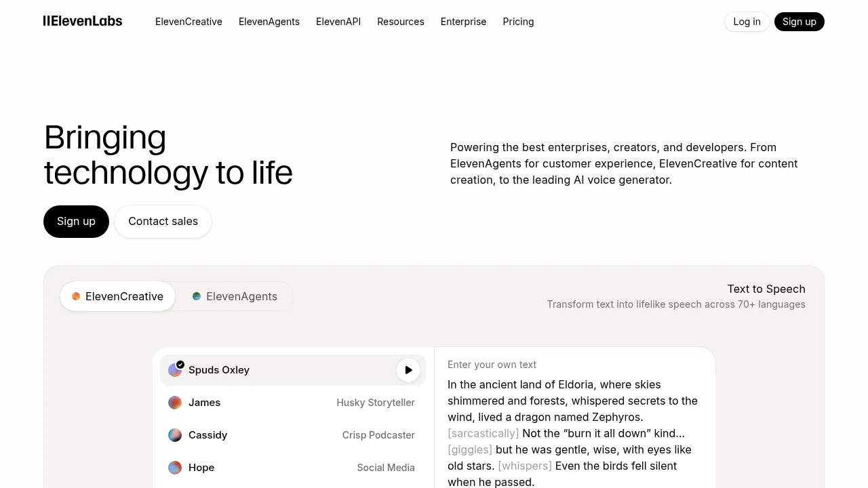The width and height of the screenshot is (868, 488).
Task: Open the Enterprise page
Action: coord(463,22)
